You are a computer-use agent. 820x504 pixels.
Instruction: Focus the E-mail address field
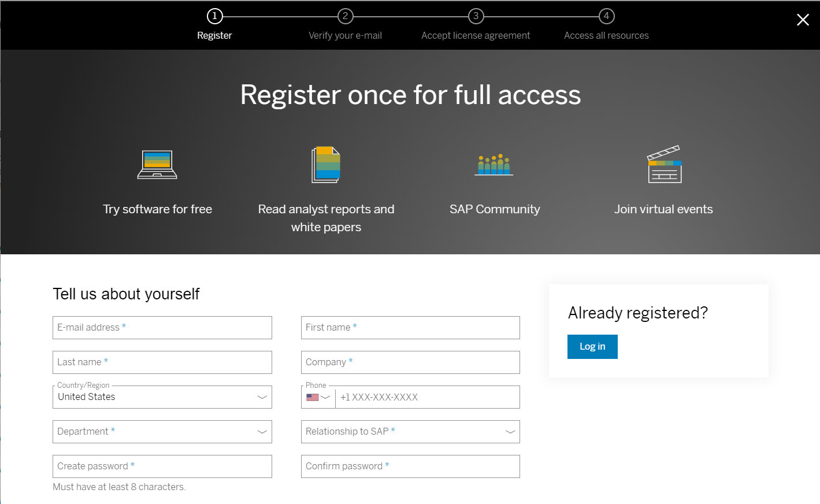coord(162,328)
